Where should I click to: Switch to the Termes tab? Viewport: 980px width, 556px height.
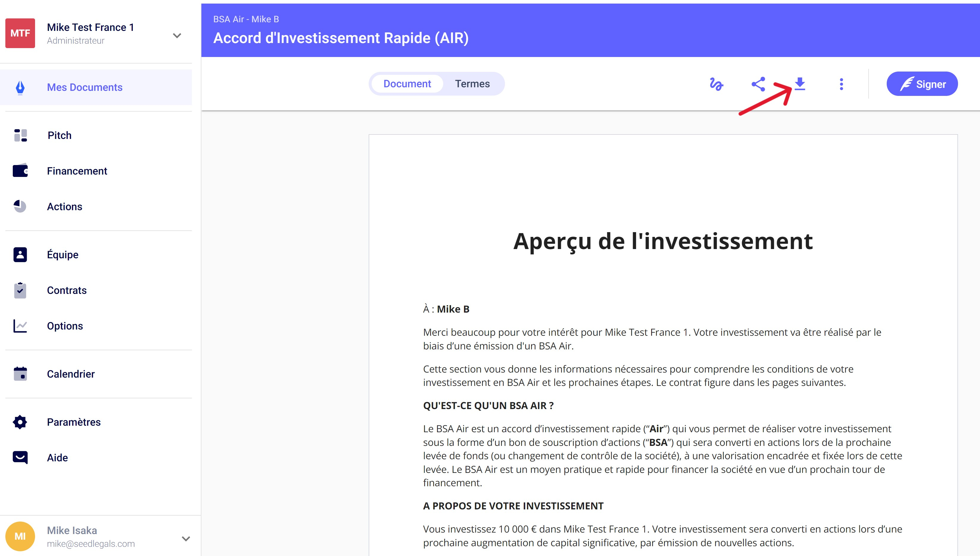click(x=472, y=84)
